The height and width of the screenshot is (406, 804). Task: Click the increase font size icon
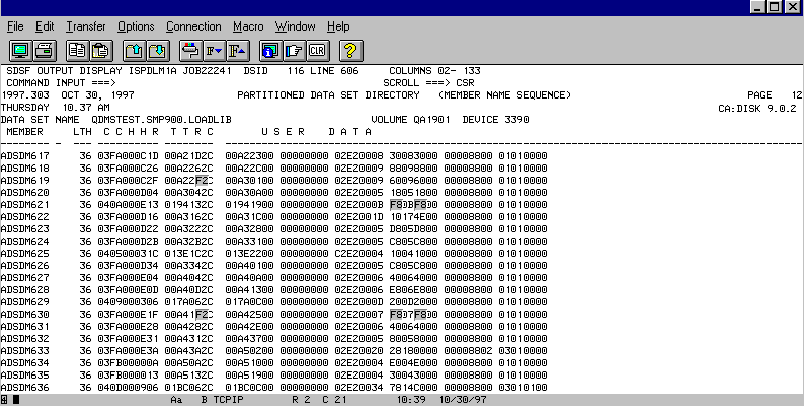(238, 51)
